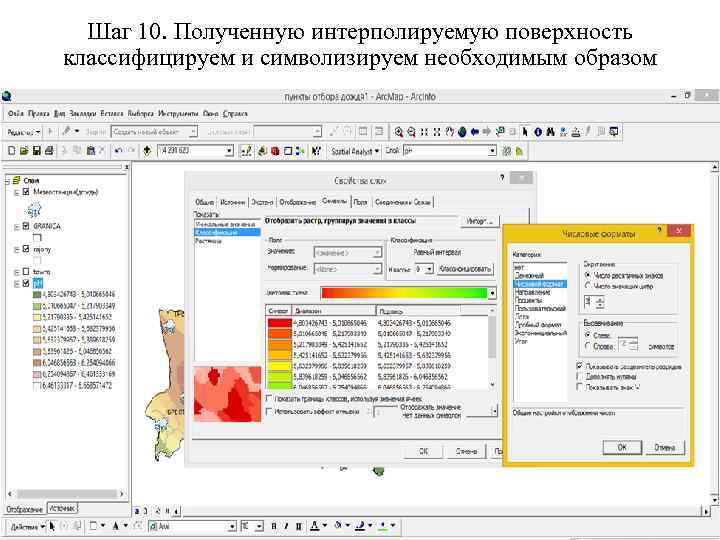Switch to the Поля tab
The width and height of the screenshot is (720, 540).
[x=360, y=202]
